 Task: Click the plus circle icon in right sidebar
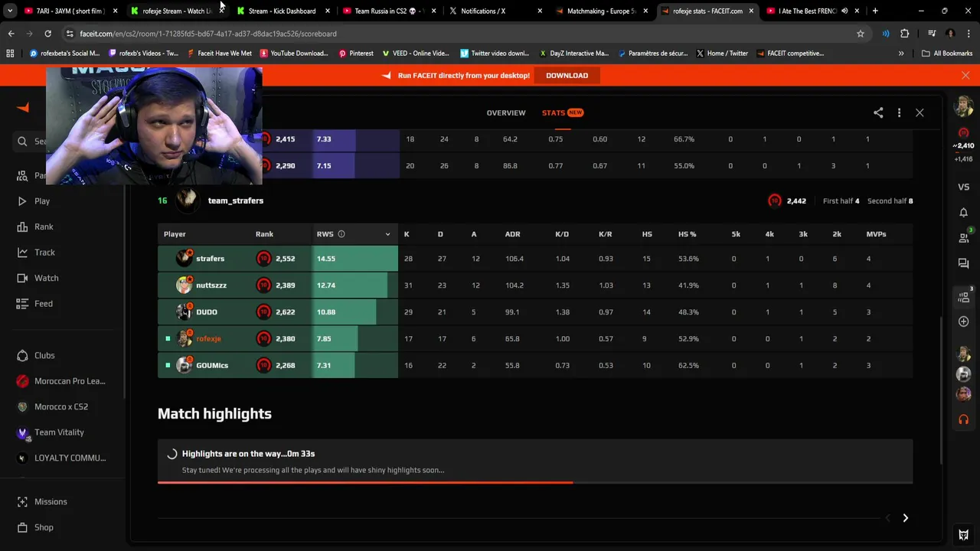tap(964, 321)
